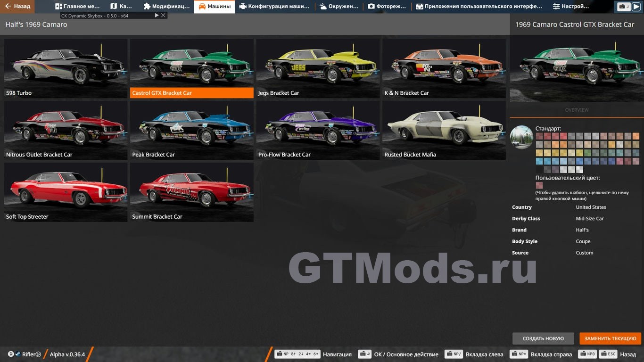Click the 1969 Camaro Castrol GTX Bracket Car title

click(575, 25)
